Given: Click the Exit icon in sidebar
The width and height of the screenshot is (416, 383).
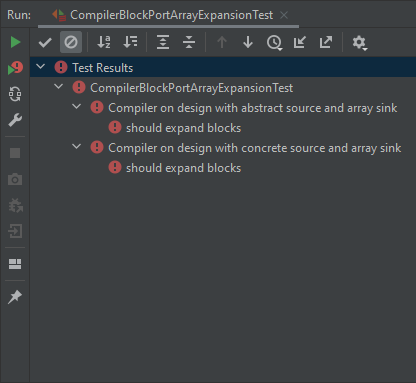Looking at the screenshot, I should click(x=15, y=231).
